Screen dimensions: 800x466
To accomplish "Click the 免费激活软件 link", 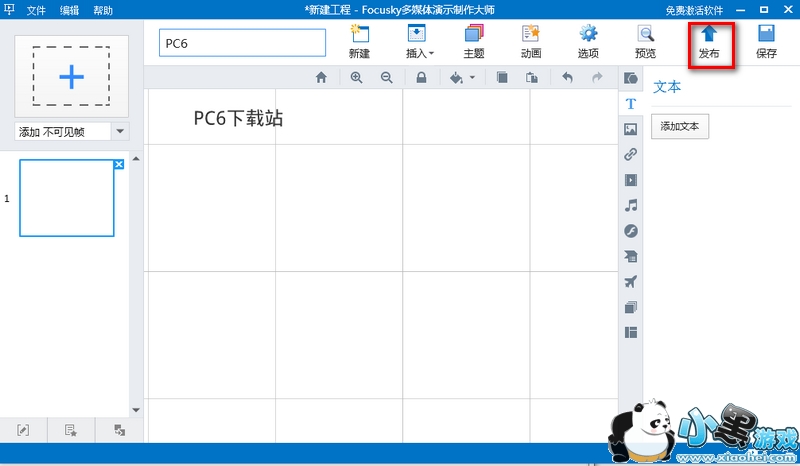I will point(694,10).
